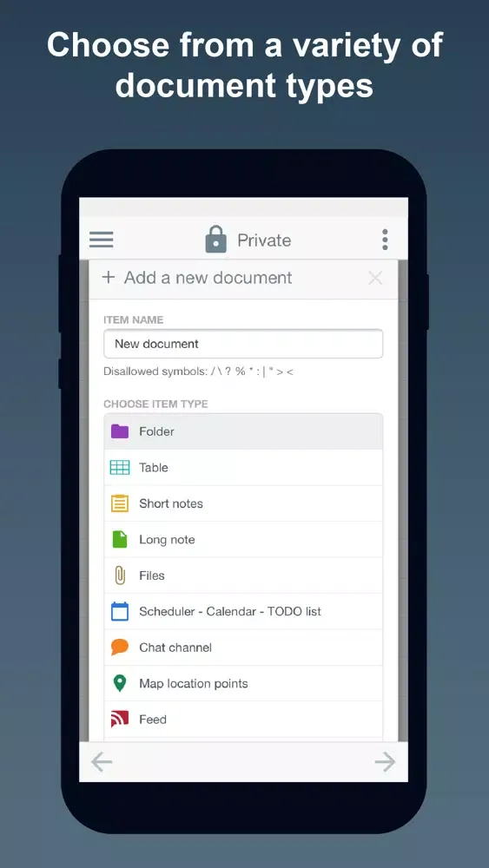The width and height of the screenshot is (489, 868).
Task: Select the red Feed icon
Action: click(x=120, y=719)
